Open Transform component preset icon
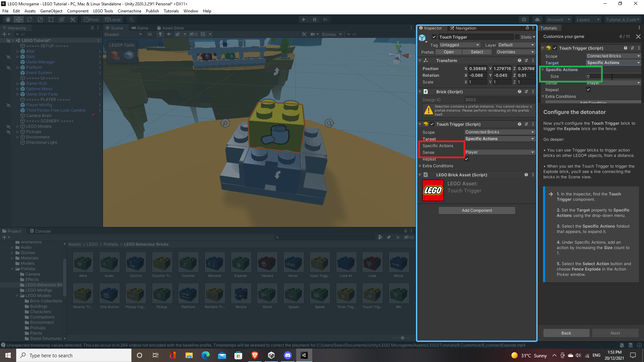This screenshot has height=362, width=644. tap(526, 60)
